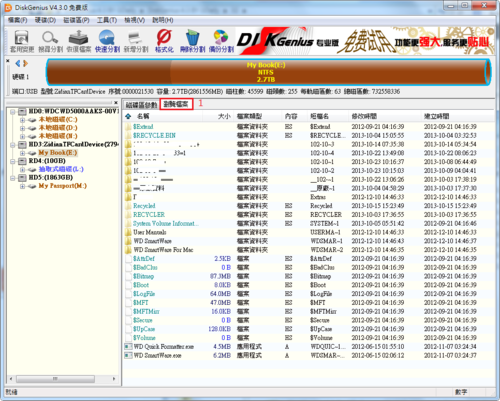Viewport: 500px width, 401px height.
Task: Open the 檢視(V) menu
Action: [134, 20]
